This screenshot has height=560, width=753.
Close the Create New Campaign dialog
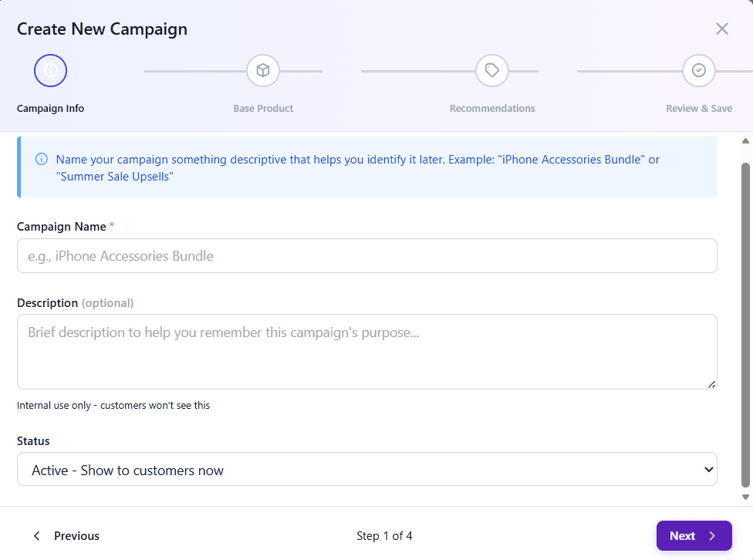pos(722,29)
